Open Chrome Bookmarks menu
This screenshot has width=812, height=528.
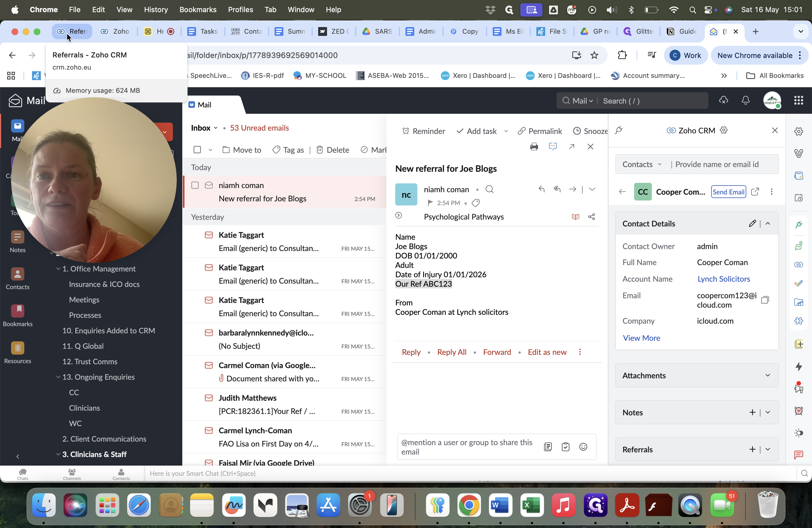pos(197,10)
